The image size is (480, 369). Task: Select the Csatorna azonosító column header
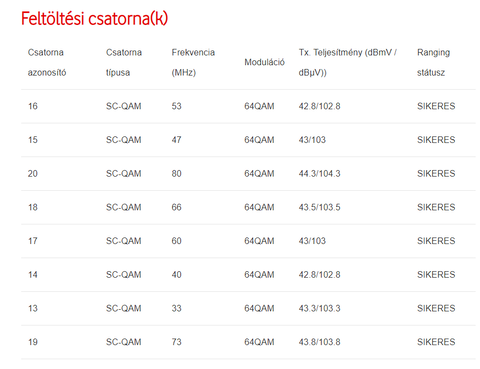(47, 62)
